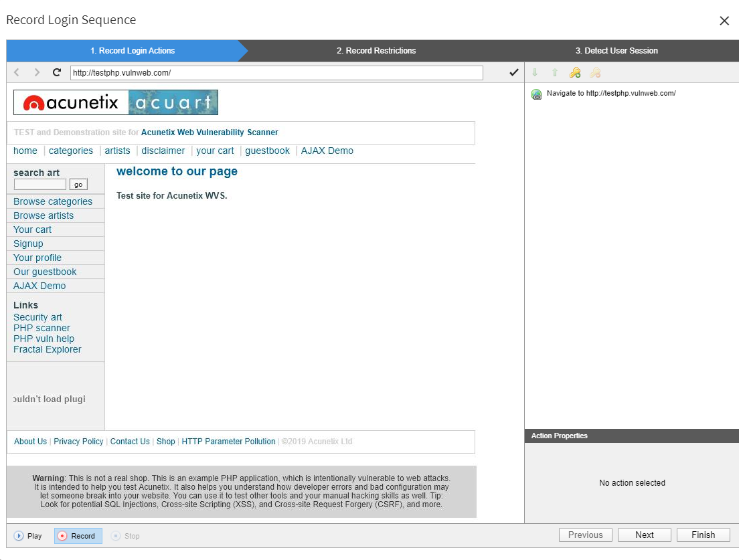The height and width of the screenshot is (560, 743).
Task: Reload the page with the refresh icon
Action: [57, 72]
